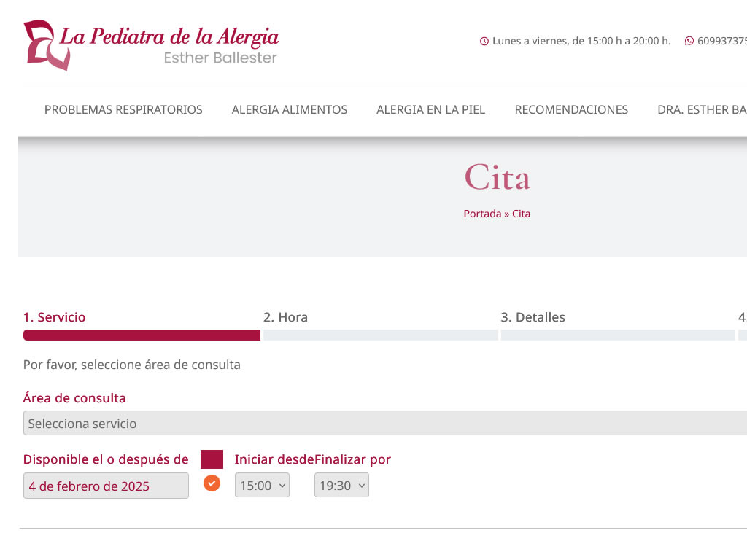Click the WhatsApp phone number in header
This screenshot has height=560, width=747.
coord(721,41)
